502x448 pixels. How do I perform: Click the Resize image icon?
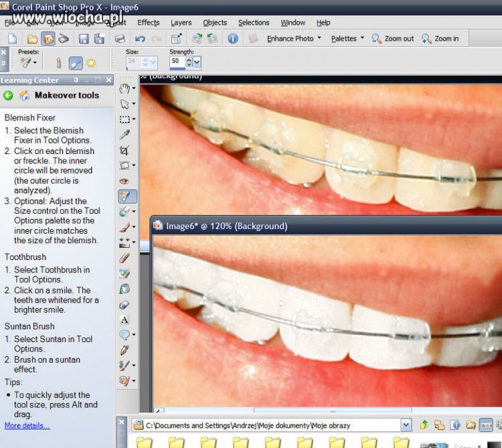pos(177,38)
